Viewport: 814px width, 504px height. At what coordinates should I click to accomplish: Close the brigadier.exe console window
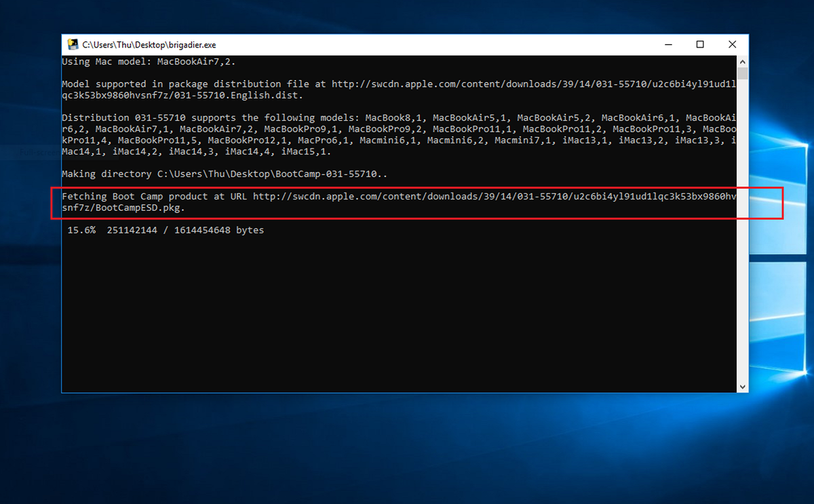pos(732,45)
